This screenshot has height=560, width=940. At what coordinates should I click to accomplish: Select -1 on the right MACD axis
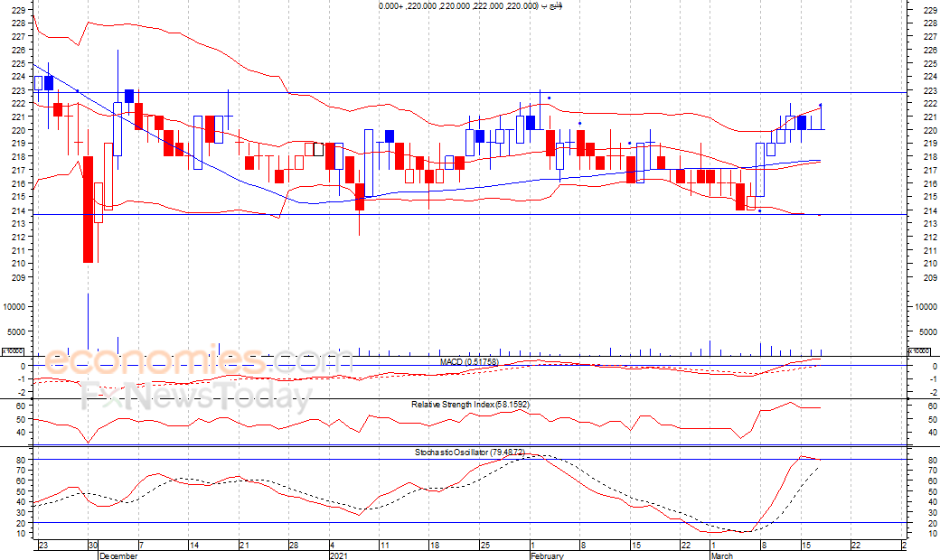tap(934, 379)
